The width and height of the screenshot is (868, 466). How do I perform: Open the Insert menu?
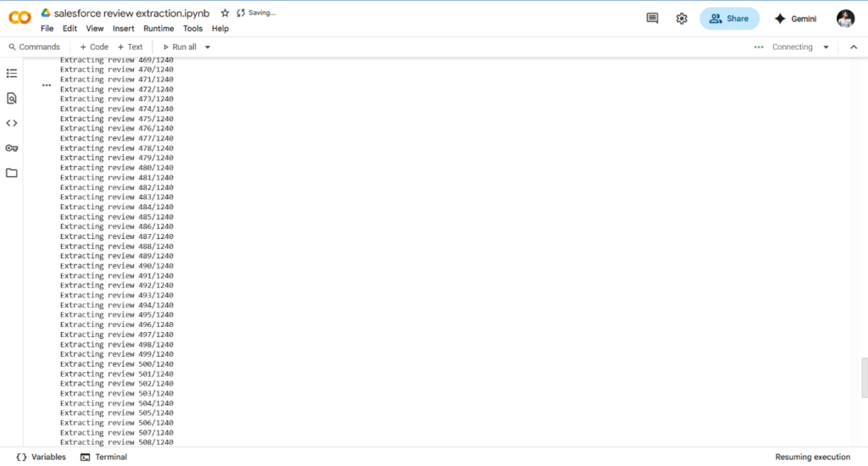pos(124,29)
